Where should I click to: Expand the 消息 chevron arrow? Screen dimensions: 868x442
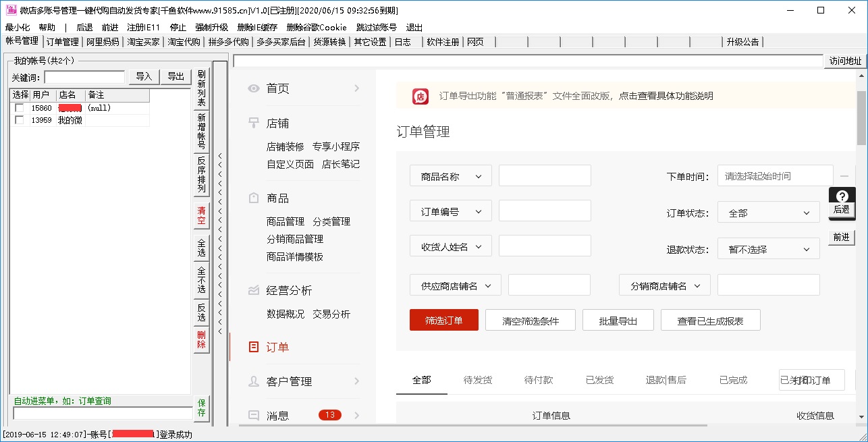[356, 416]
